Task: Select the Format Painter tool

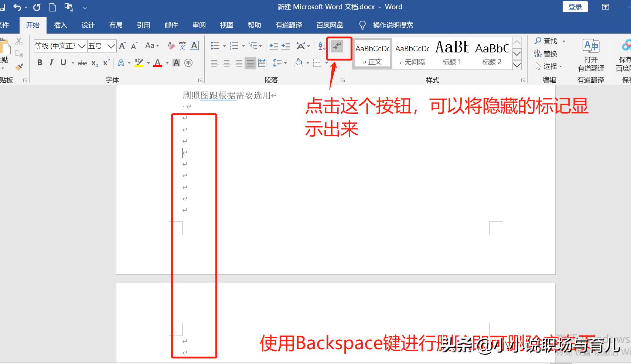Action: pyautogui.click(x=20, y=67)
